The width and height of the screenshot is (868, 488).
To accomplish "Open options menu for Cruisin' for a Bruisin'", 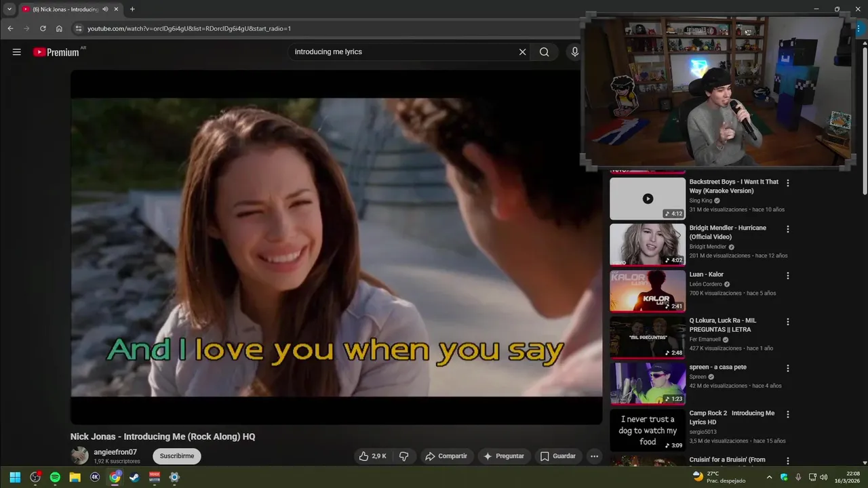I will (x=788, y=461).
